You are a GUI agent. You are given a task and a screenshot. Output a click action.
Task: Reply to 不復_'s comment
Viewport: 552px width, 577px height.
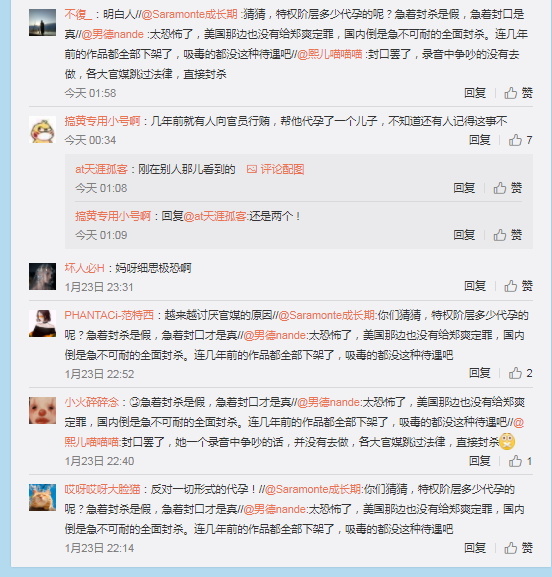[x=475, y=93]
